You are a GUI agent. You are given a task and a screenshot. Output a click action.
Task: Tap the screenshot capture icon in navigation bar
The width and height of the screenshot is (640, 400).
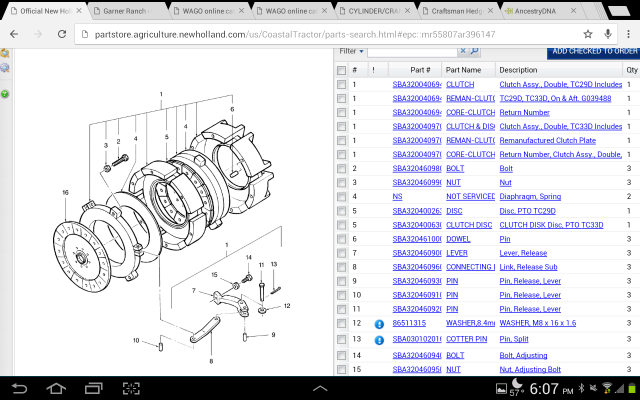tap(131, 388)
